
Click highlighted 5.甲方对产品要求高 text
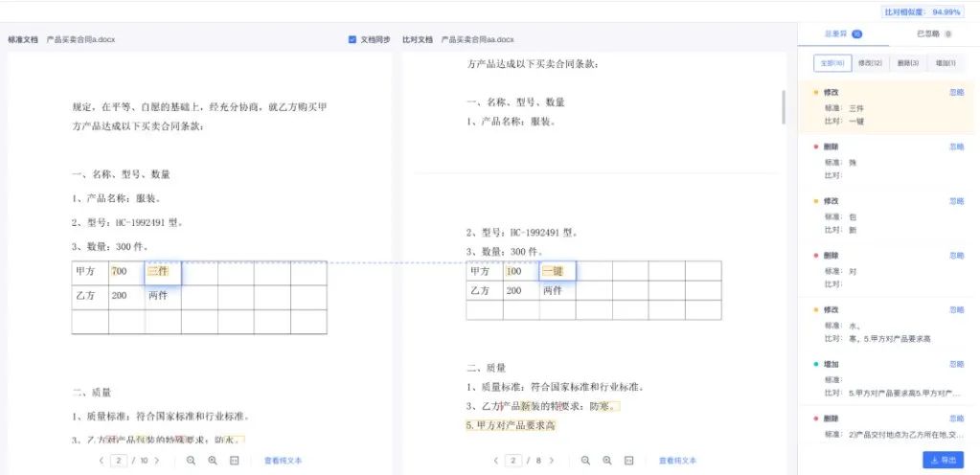[x=511, y=425]
